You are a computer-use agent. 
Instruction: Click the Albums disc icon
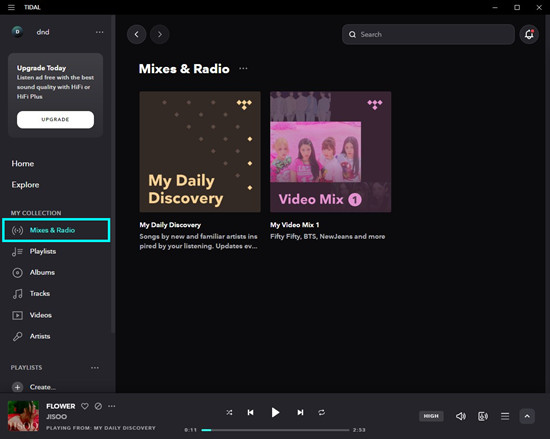[18, 273]
